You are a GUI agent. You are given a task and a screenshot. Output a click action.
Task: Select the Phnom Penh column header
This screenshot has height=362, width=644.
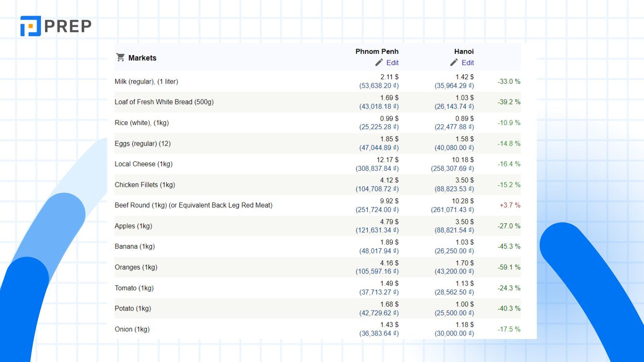point(377,51)
